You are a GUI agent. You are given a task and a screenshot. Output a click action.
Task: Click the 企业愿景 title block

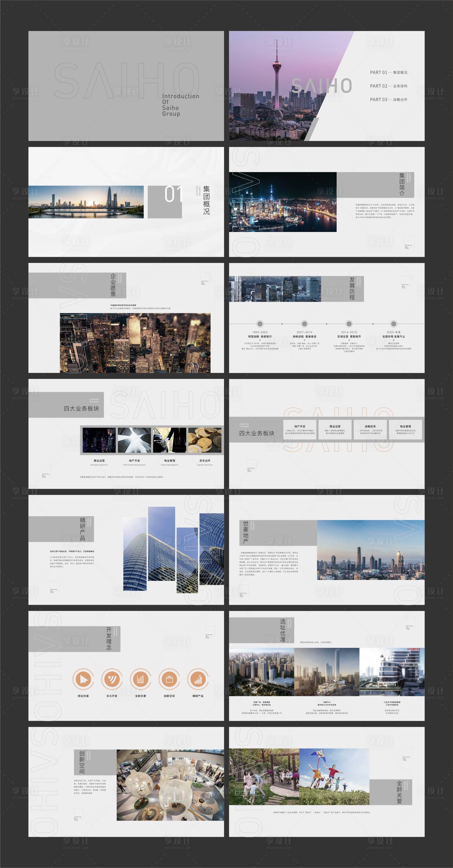[x=77, y=285]
